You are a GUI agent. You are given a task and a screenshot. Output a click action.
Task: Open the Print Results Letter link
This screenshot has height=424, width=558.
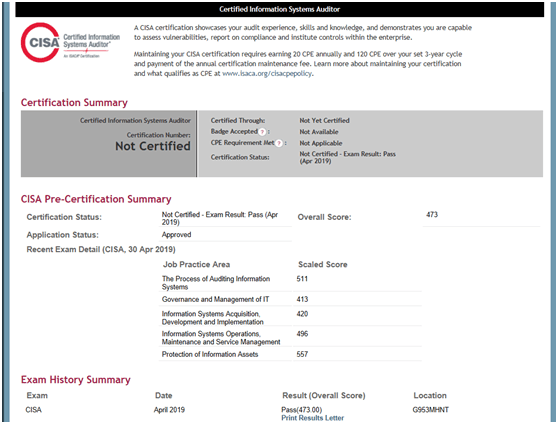[312, 418]
